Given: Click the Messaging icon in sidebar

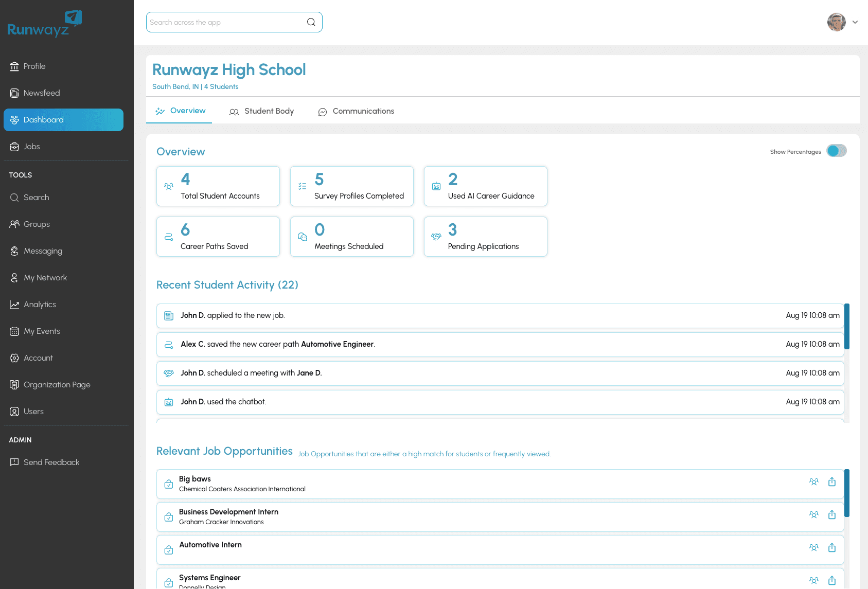Looking at the screenshot, I should pos(14,251).
